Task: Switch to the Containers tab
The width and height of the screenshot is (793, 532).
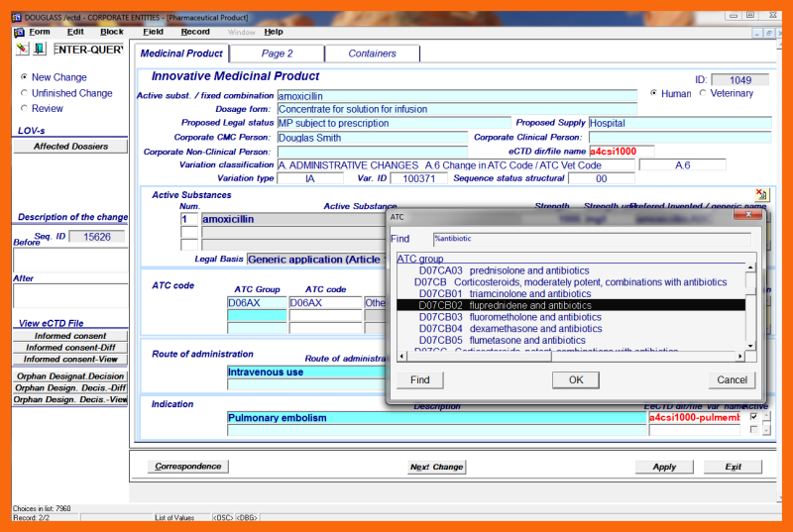Action: pos(372,53)
